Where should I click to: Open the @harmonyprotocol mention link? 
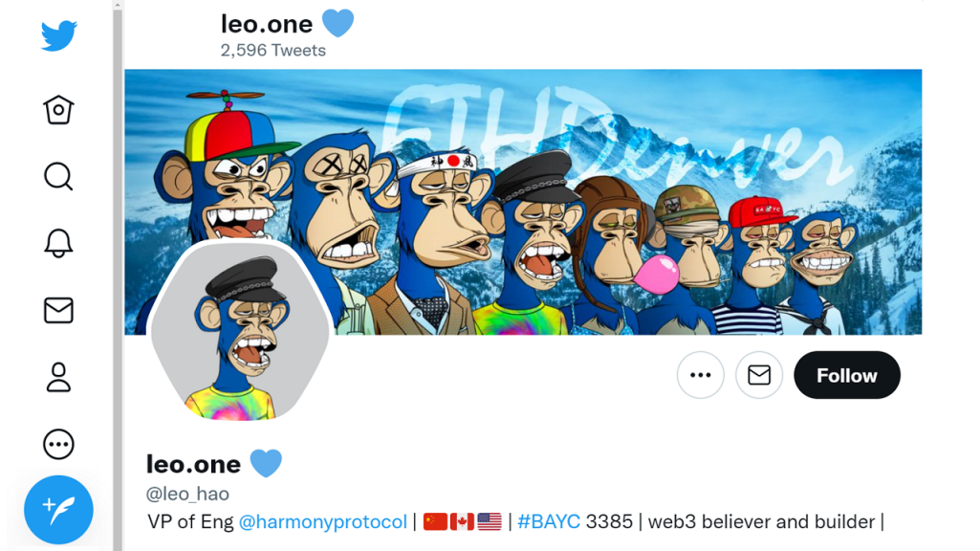coord(322,521)
